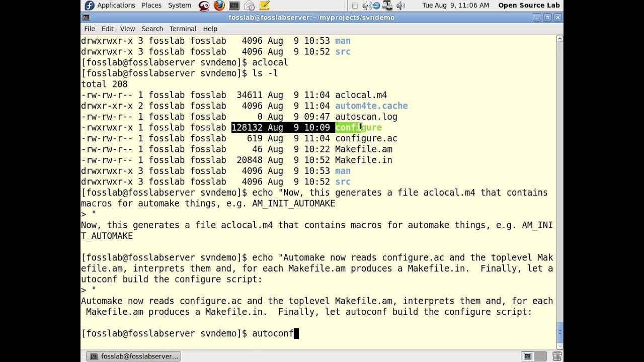The image size is (644, 362).
Task: Click the 'ls -l' command text
Action: click(265, 73)
